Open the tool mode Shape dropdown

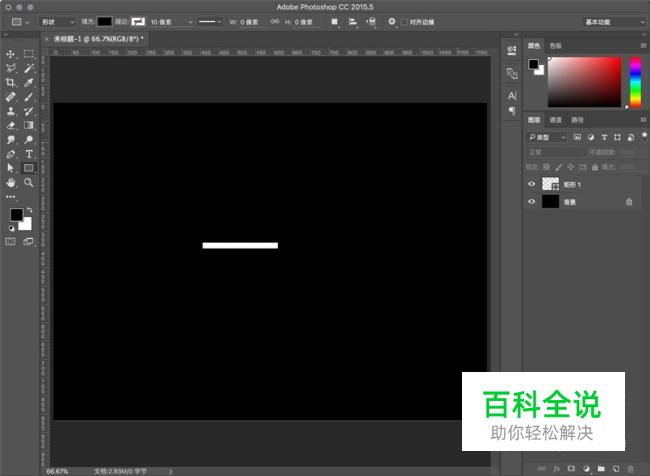pyautogui.click(x=58, y=22)
